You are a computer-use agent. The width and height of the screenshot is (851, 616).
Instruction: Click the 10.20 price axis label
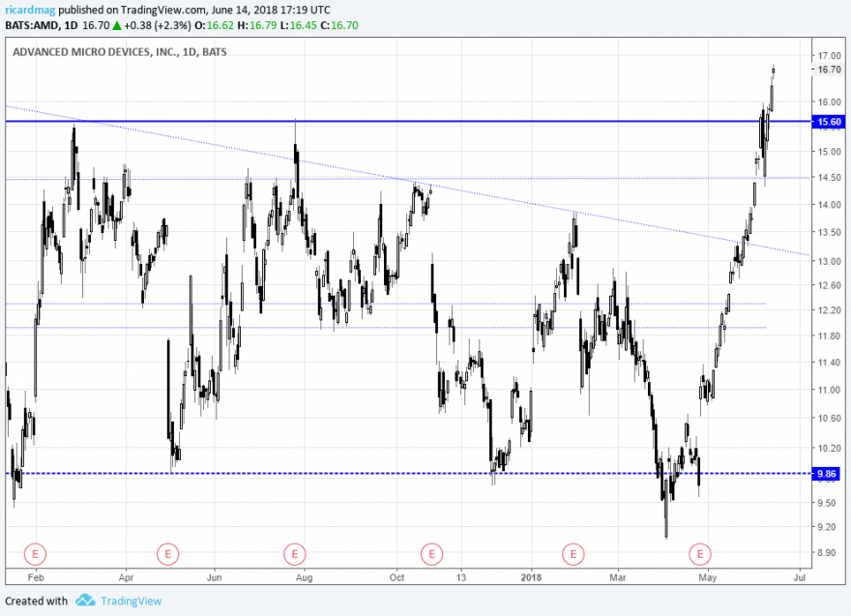click(829, 448)
